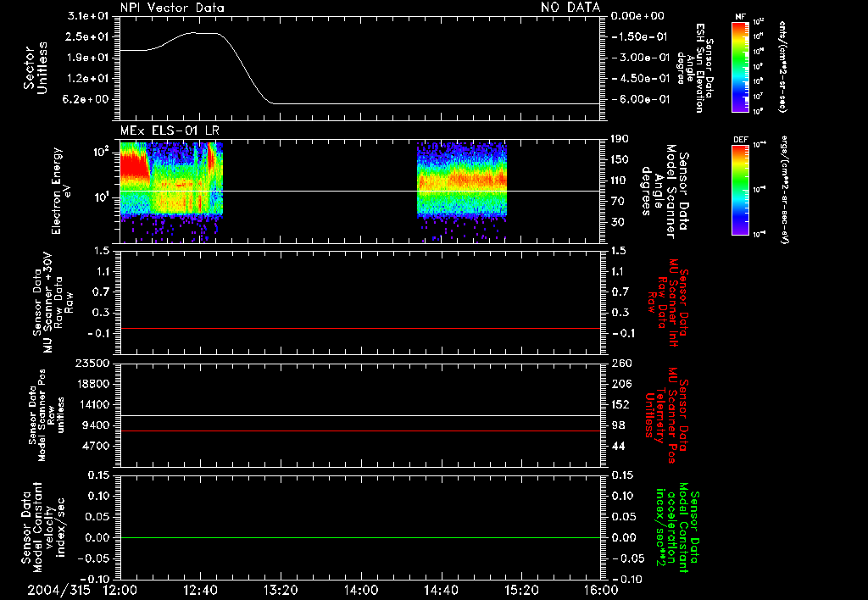Click the "14:00" time axis label
Screen dimensions: 868x600
[x=361, y=591]
